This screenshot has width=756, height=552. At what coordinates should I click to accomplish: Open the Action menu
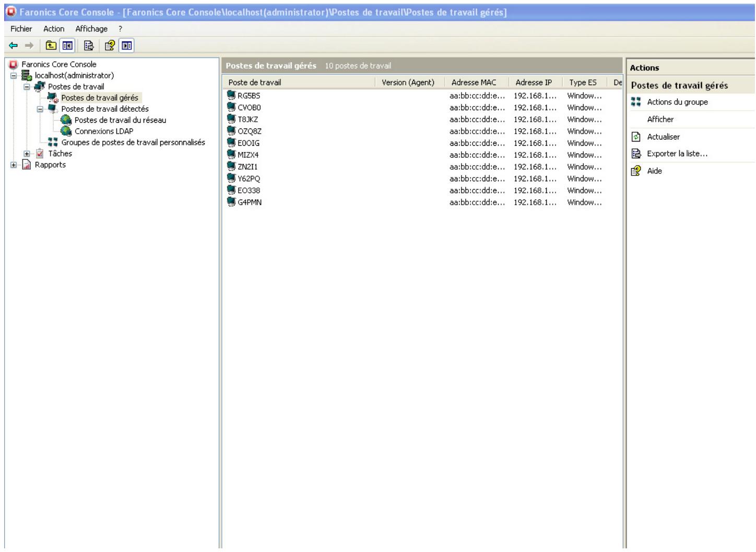(54, 29)
